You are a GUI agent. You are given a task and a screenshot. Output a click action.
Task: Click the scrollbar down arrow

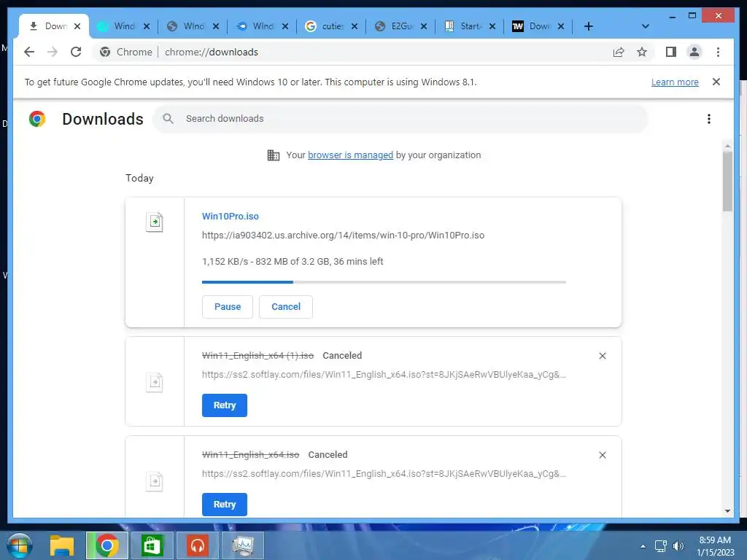[727, 511]
